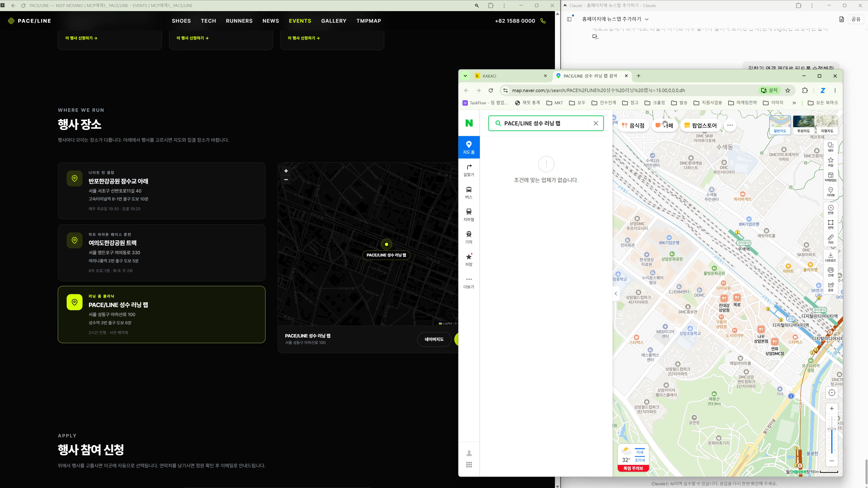Click 공유 share button in Claude window
This screenshot has width=868, height=488.
[856, 19]
